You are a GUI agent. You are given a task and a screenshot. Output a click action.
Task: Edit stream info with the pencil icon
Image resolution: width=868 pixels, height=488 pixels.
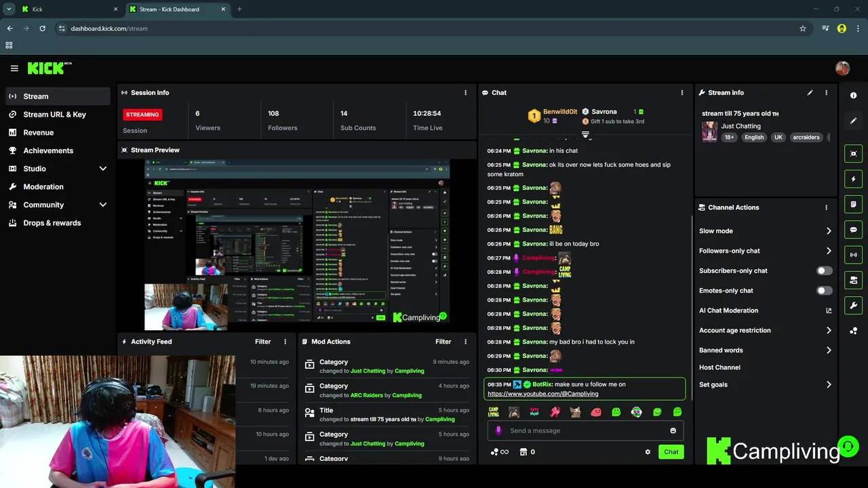click(810, 93)
